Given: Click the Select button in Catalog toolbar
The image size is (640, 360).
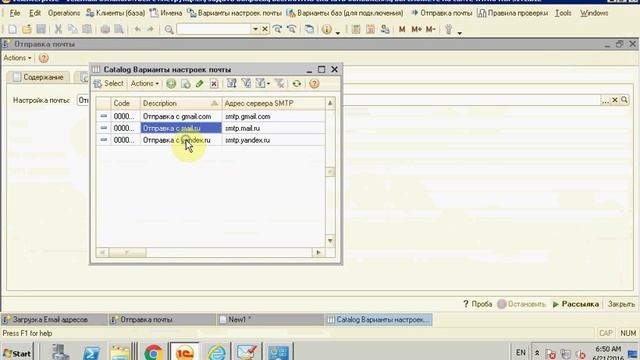Looking at the screenshot, I should point(109,83).
